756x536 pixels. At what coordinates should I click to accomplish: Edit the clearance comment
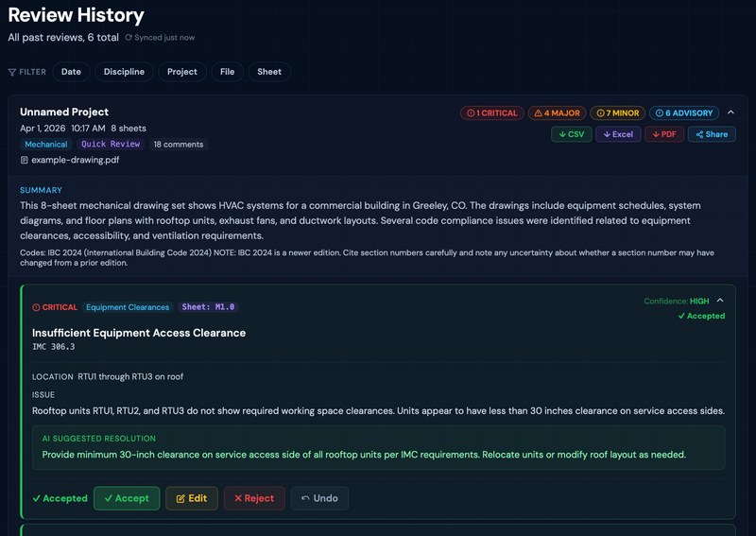pyautogui.click(x=192, y=498)
